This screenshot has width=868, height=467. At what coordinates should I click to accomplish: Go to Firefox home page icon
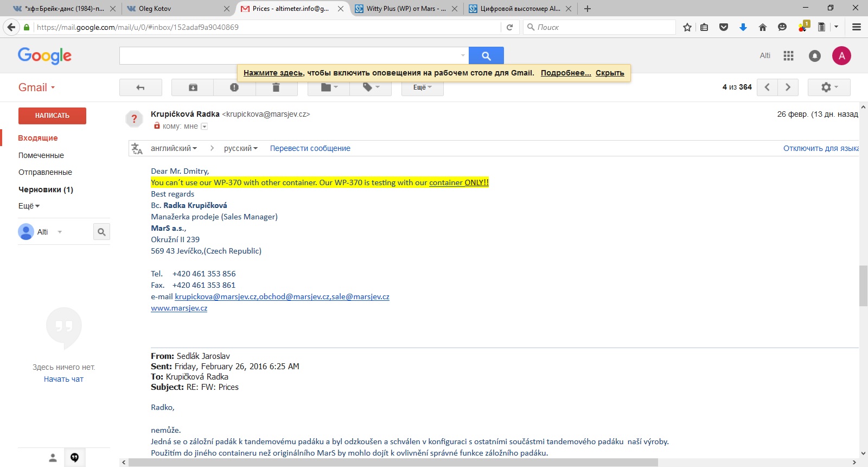pyautogui.click(x=763, y=27)
